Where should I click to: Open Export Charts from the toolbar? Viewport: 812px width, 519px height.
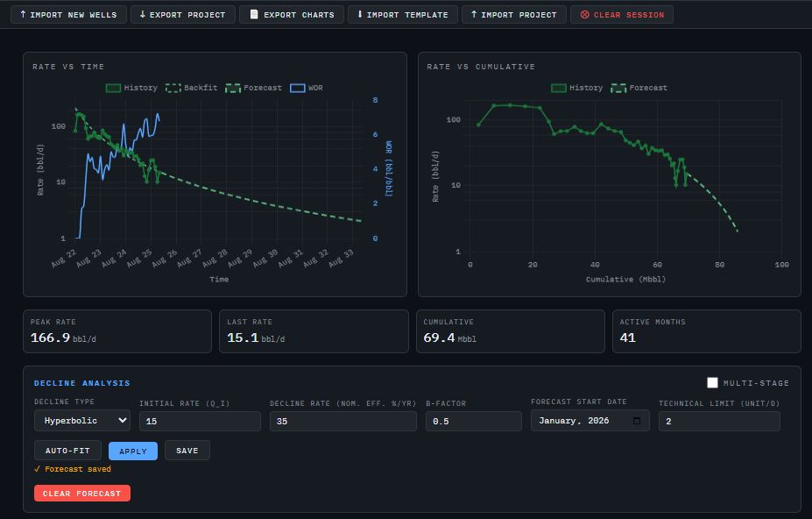(x=292, y=15)
